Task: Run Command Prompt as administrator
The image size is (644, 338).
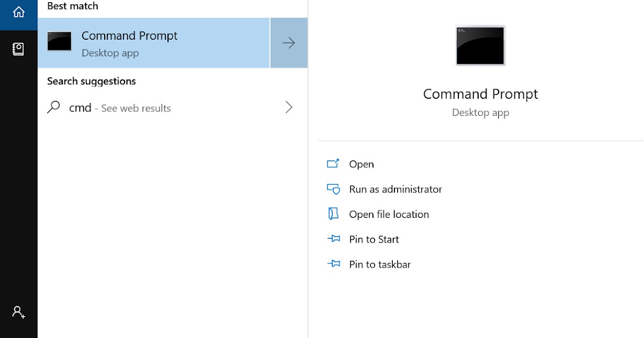Action: click(x=395, y=189)
